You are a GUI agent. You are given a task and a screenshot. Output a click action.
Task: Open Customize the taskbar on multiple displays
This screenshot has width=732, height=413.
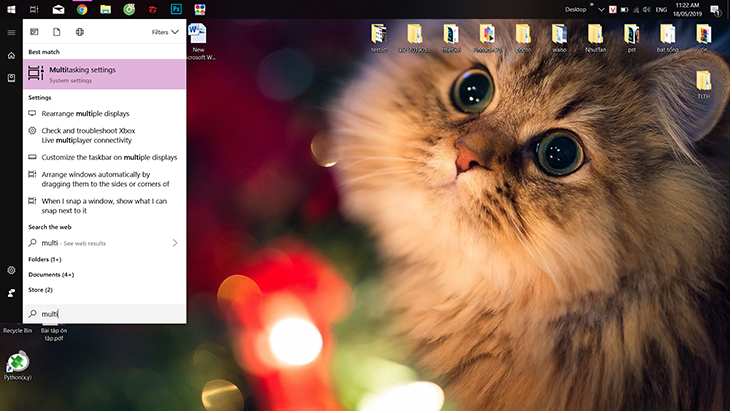coord(105,157)
